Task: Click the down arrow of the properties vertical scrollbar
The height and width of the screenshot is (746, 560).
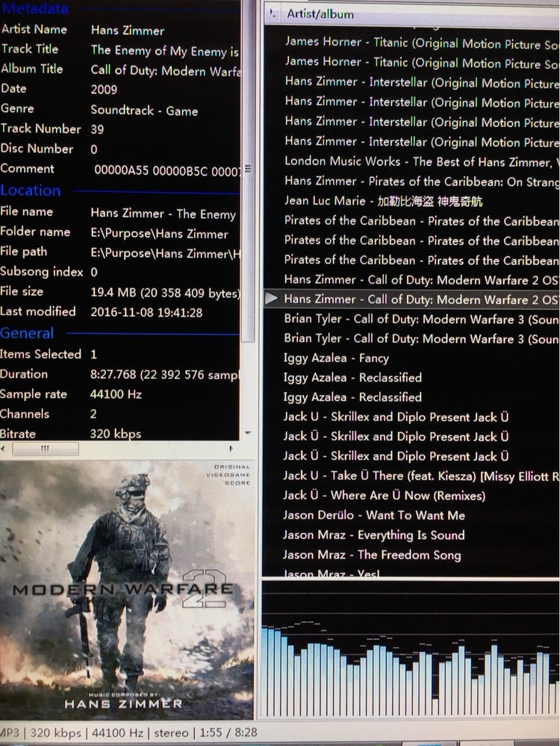Action: click(247, 433)
